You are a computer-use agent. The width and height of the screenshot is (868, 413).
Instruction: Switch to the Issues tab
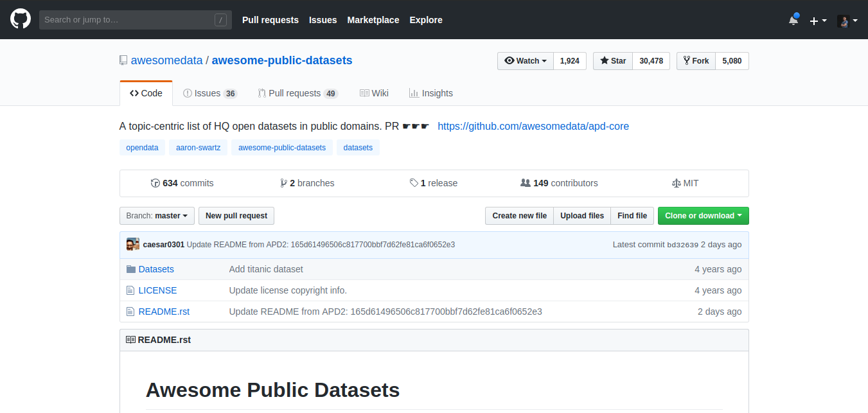(210, 93)
